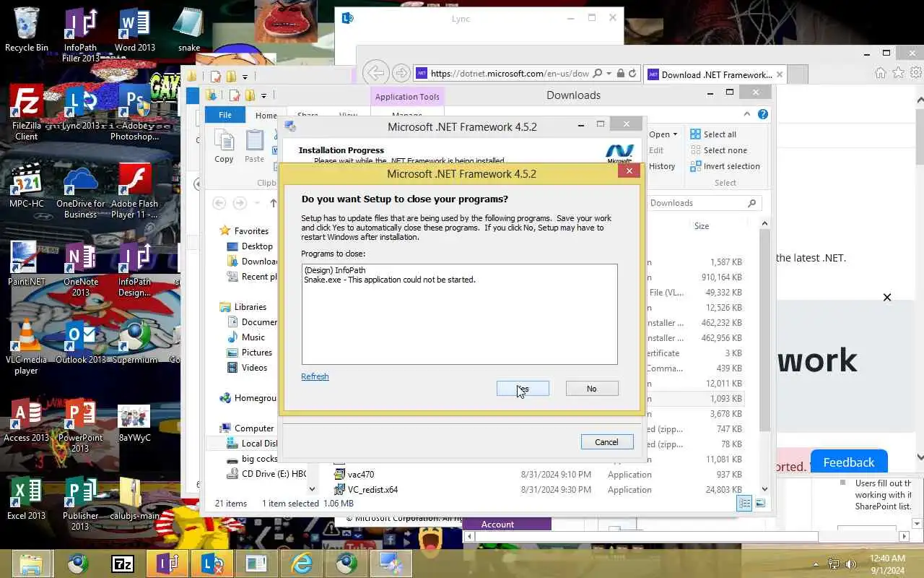The image size is (924, 578).
Task: Click the Refresh link in the dialog
Action: pos(315,376)
